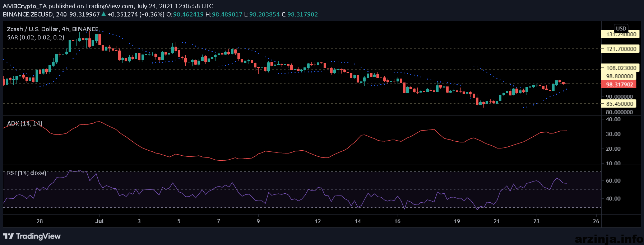Select the 131.240000 price level label

point(621,34)
